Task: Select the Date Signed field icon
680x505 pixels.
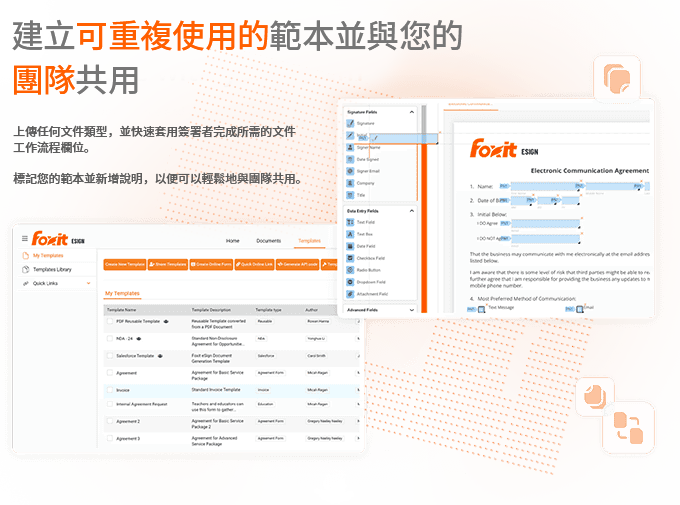Action: click(350, 159)
